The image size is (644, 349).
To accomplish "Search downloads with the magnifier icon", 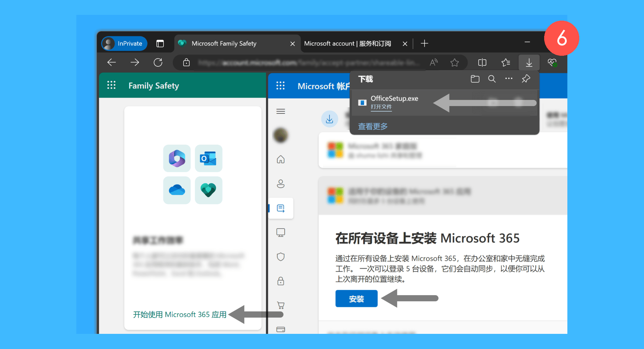I will click(x=492, y=79).
